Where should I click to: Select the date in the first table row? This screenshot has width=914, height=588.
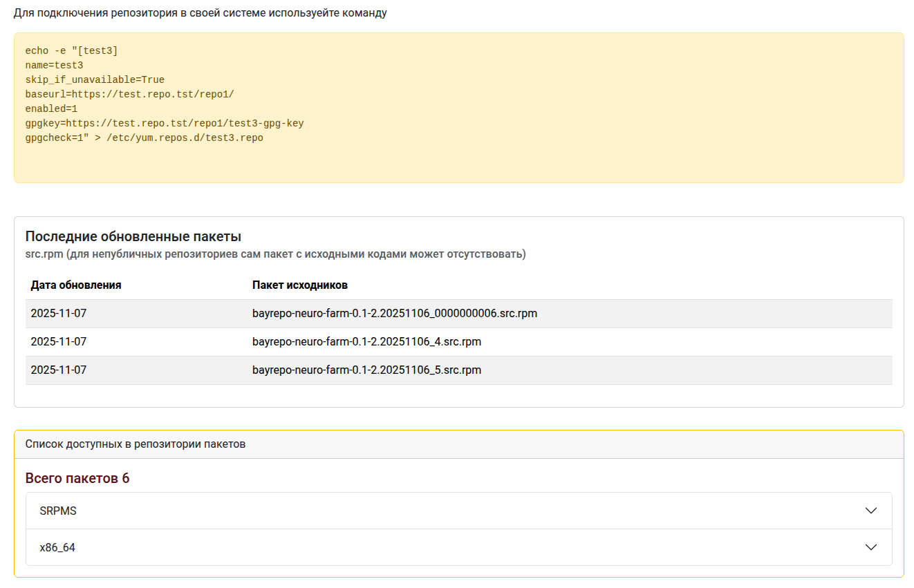[59, 314]
